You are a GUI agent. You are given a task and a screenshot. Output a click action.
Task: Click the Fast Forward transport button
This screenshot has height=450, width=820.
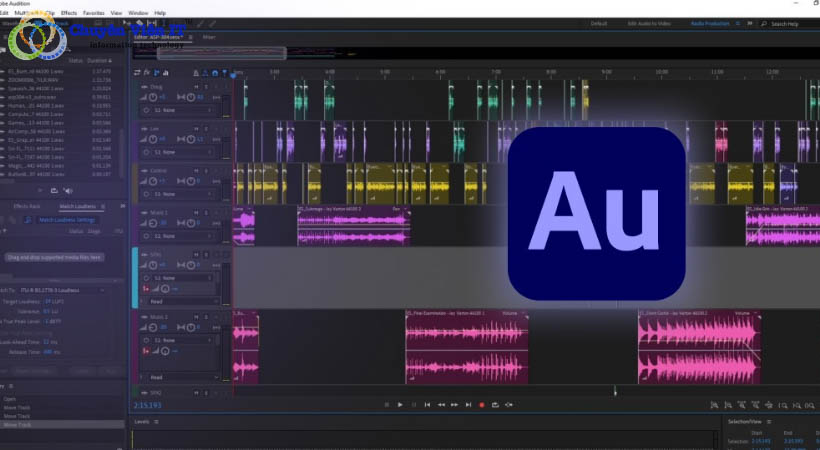[x=454, y=404]
